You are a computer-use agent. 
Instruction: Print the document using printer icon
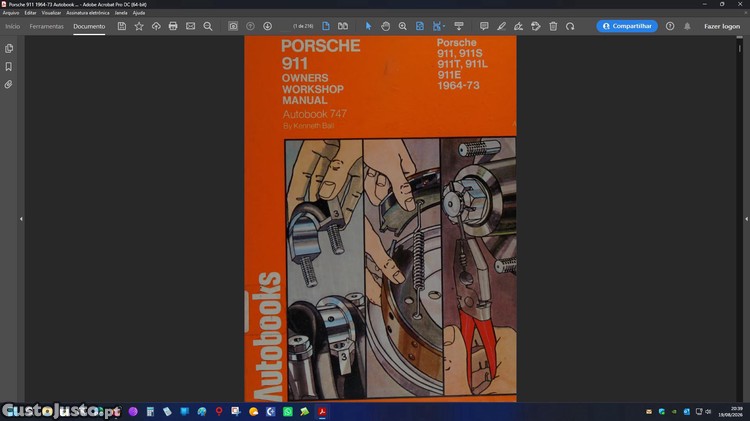tap(173, 26)
